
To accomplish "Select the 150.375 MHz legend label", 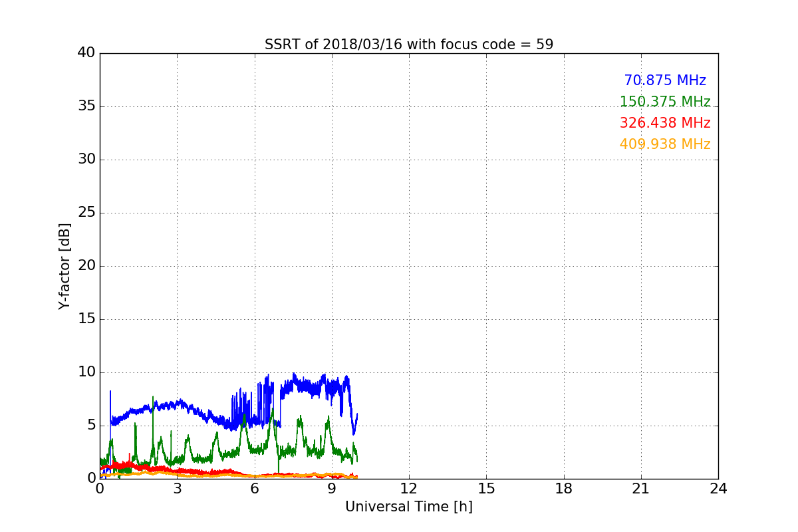I will pos(665,102).
